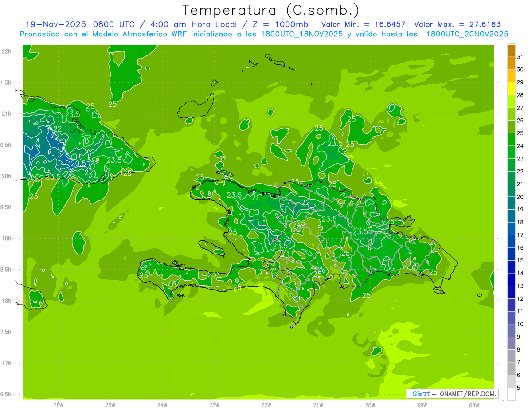
Task: Click the legend scale value "24"
Action: point(520,146)
